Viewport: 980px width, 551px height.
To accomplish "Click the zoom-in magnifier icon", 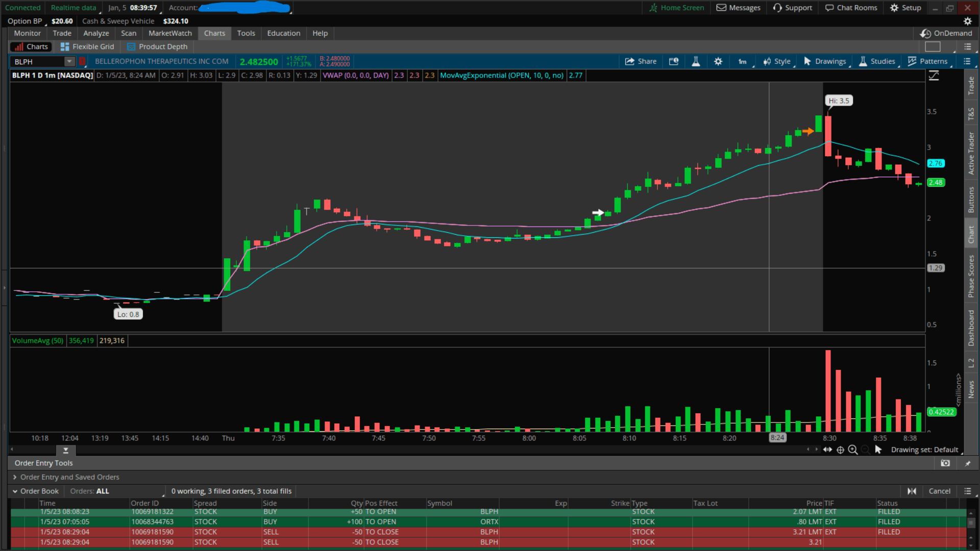I will [x=853, y=449].
